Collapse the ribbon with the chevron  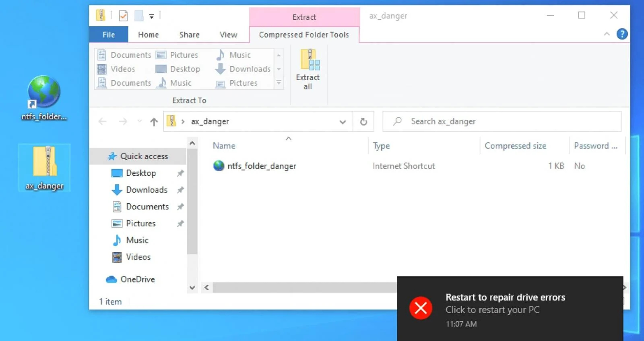(x=607, y=34)
